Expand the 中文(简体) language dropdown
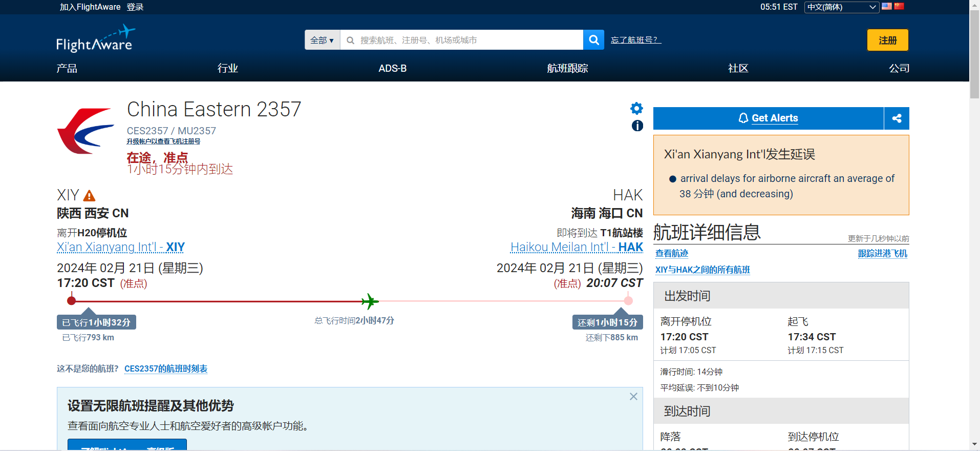 pyautogui.click(x=841, y=7)
